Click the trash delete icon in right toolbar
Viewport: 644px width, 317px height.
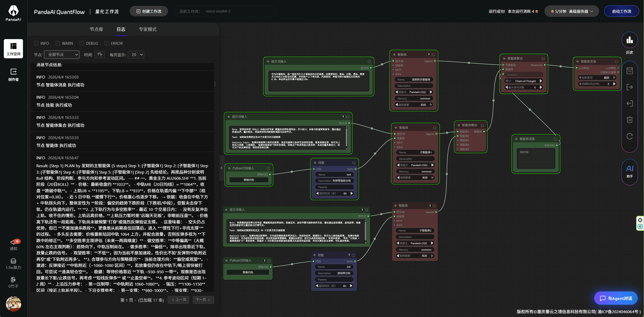(629, 120)
